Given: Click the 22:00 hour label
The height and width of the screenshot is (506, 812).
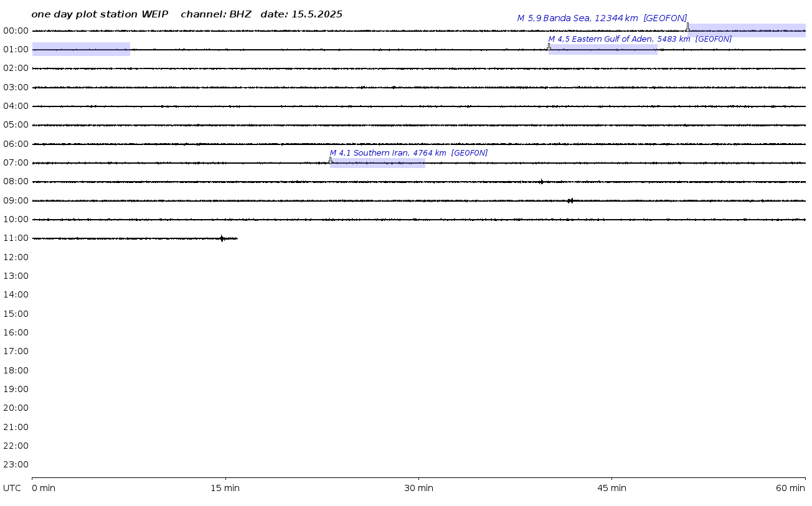Looking at the screenshot, I should point(16,446).
